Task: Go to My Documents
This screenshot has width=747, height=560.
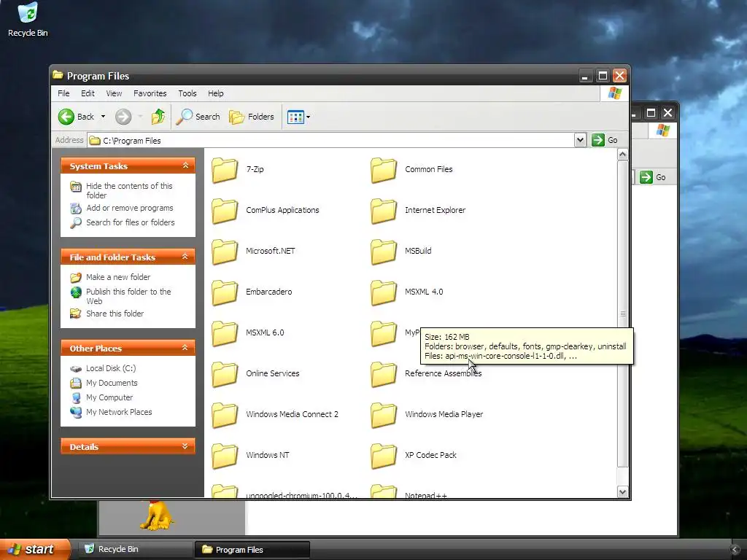Action: pos(112,383)
